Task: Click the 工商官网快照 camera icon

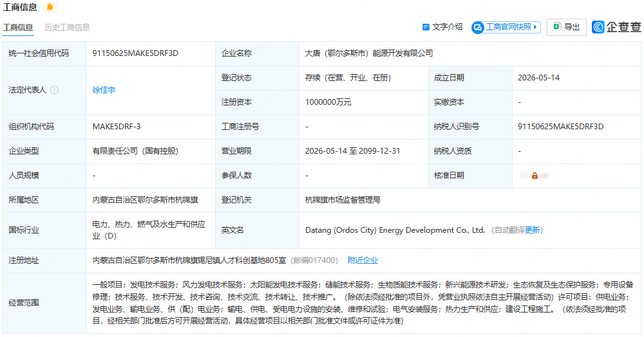Action: (x=478, y=28)
